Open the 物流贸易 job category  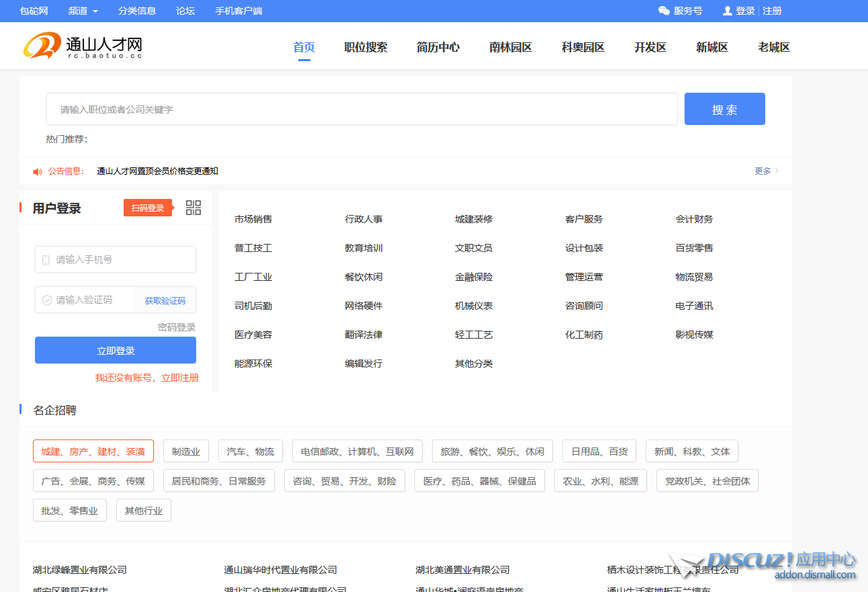[x=695, y=277]
